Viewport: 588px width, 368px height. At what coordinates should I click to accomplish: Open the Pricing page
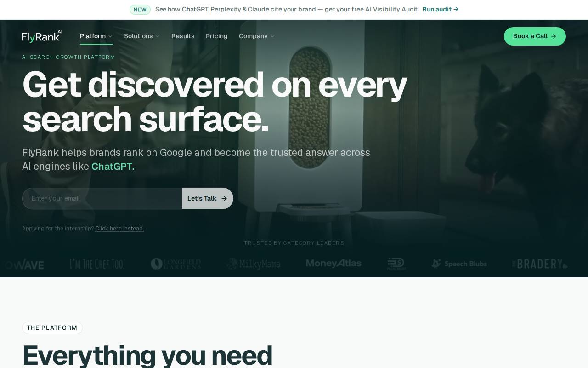(x=217, y=36)
